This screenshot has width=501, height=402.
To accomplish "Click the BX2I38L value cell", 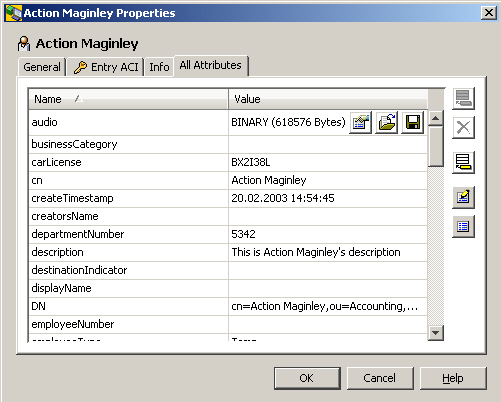I will click(328, 162).
